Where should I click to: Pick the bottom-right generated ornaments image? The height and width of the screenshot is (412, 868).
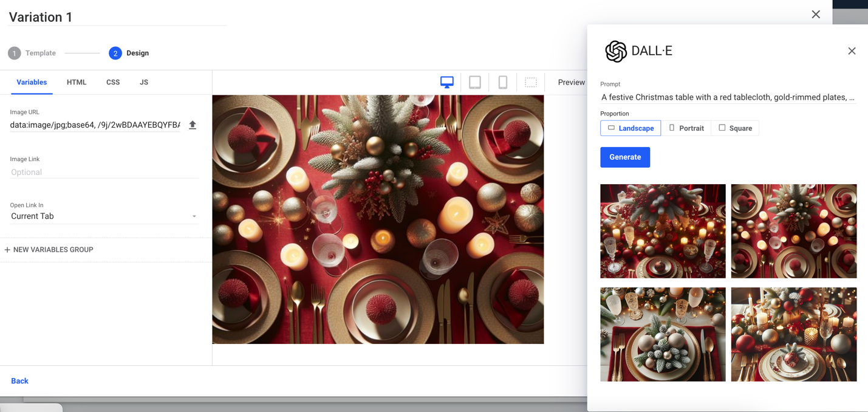click(x=794, y=334)
